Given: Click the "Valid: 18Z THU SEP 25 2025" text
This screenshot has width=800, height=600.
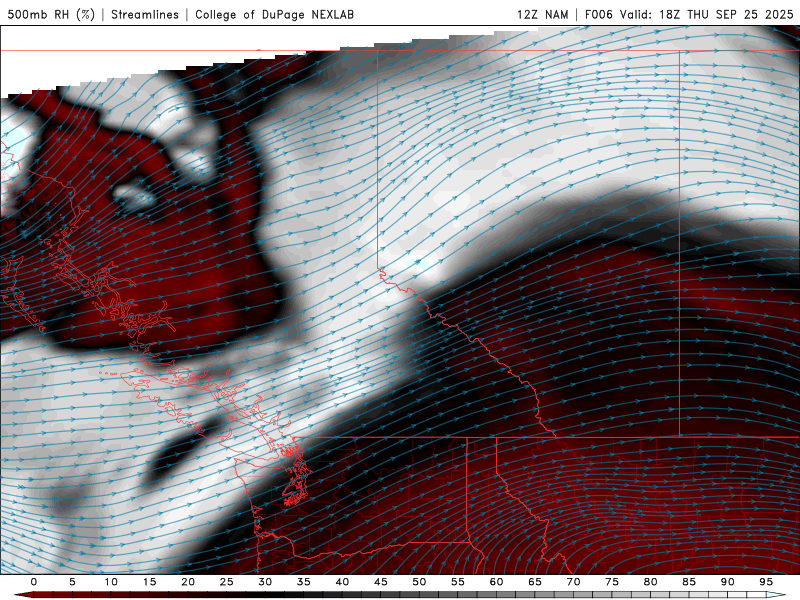Looking at the screenshot, I should (x=707, y=14).
